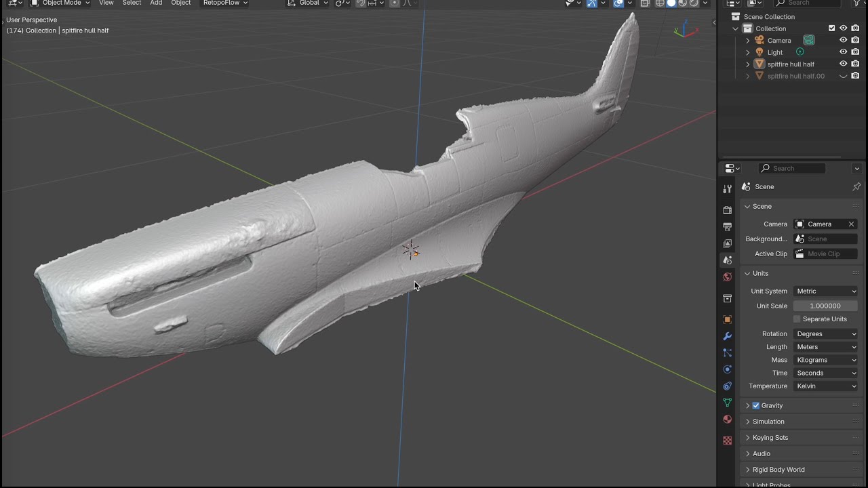Switch to rendered viewport shading

[x=694, y=3]
